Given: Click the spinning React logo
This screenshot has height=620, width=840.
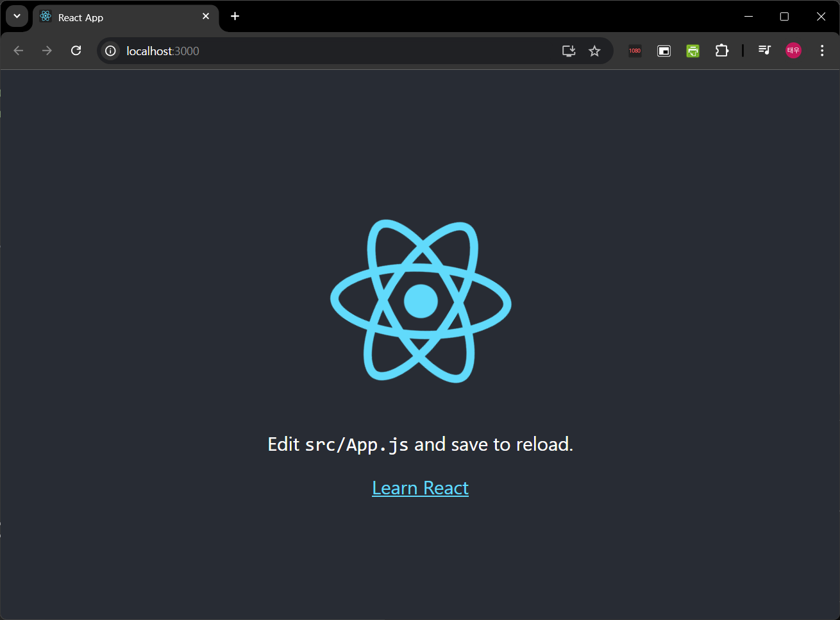Looking at the screenshot, I should (421, 301).
